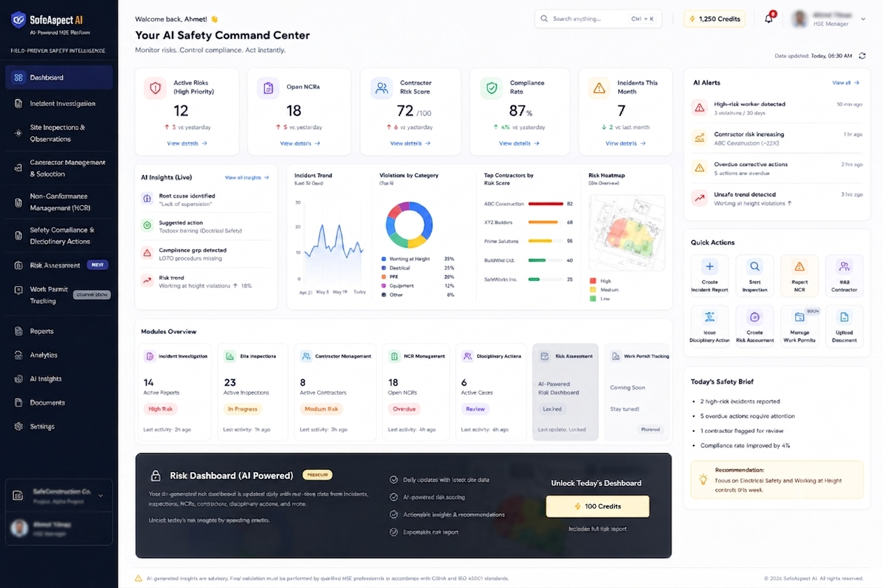Click the Medium Risk status badge
883x588 pixels.
(321, 409)
